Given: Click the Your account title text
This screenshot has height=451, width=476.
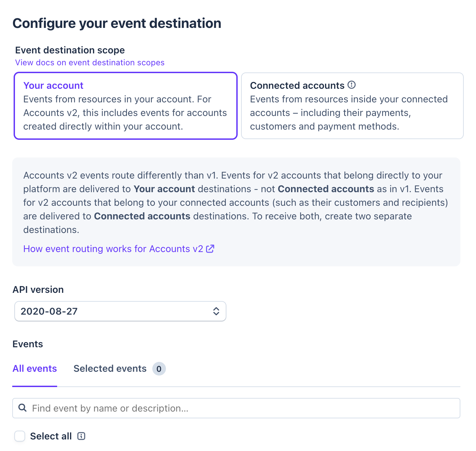Looking at the screenshot, I should [53, 85].
